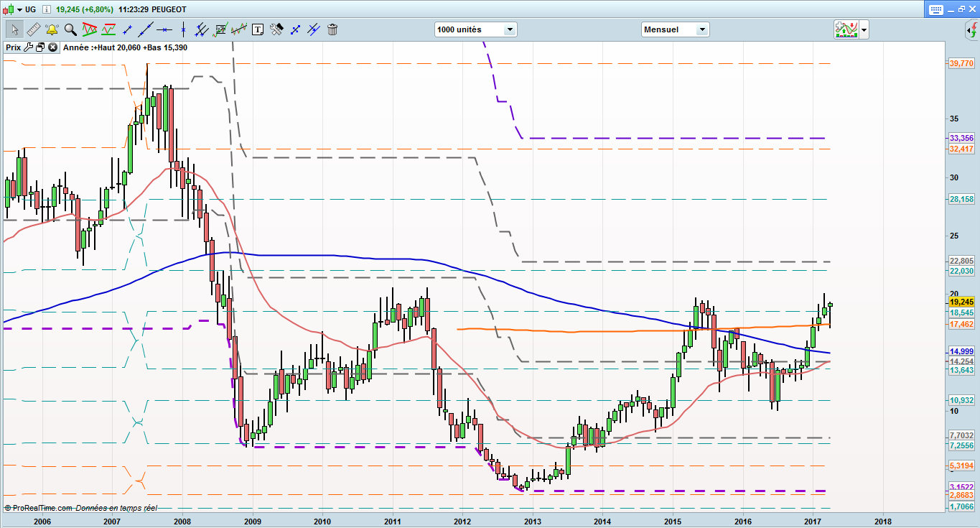The width and height of the screenshot is (980, 528).
Task: Add a text annotation with the T tool
Action: point(258,29)
